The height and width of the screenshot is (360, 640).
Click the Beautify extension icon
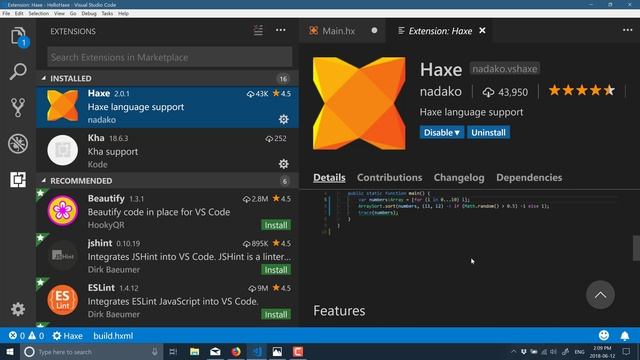click(x=62, y=211)
